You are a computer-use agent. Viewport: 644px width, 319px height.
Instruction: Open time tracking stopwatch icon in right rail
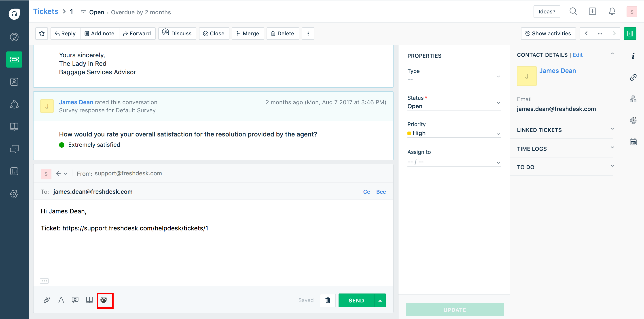click(x=633, y=120)
